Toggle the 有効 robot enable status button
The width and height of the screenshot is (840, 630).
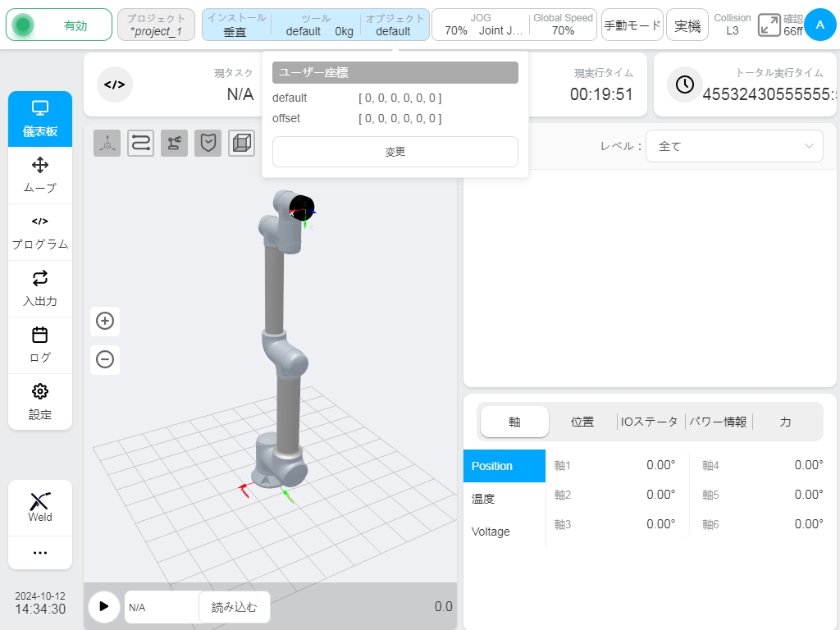pos(59,25)
